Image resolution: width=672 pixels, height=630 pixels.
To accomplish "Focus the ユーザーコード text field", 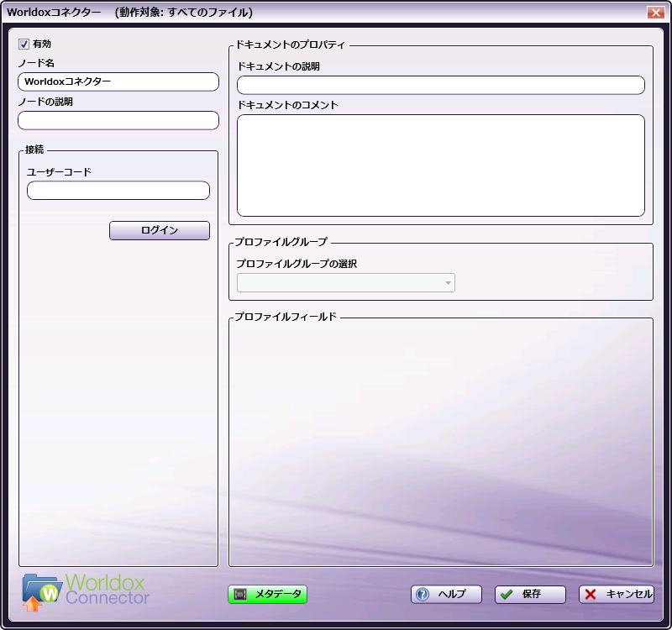I will tap(118, 191).
